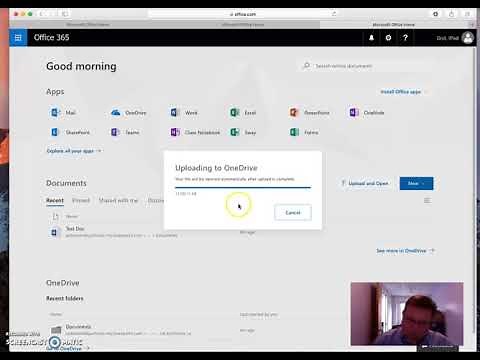
Task: Reload the page in Safari
Action: (x=334, y=14)
